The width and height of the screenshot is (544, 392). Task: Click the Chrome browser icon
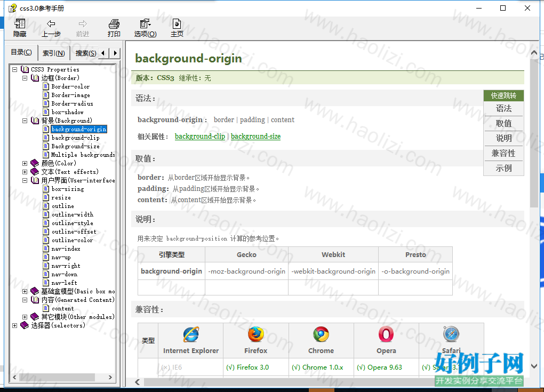pos(321,334)
